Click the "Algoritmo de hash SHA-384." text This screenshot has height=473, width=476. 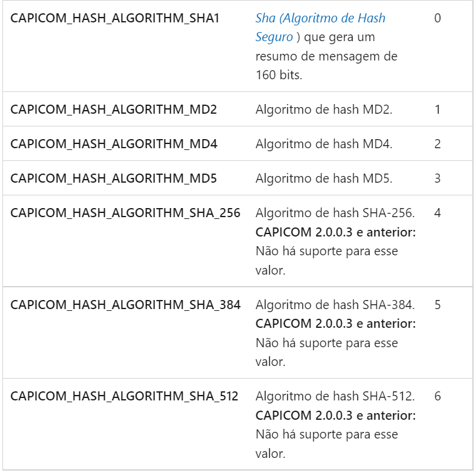point(334,305)
